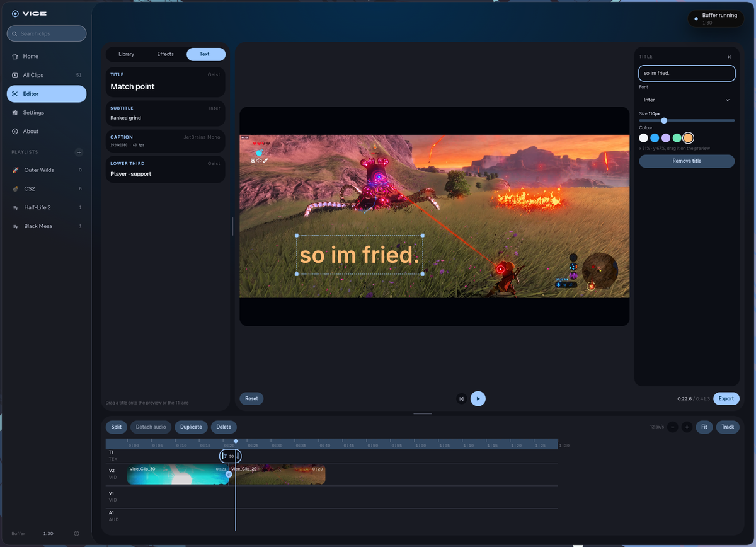Screen dimensions: 756x547
Task: Click the Fit timeline button
Action: (704, 427)
